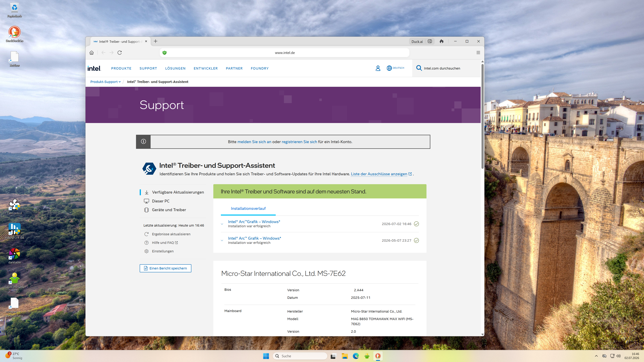
Task: Open the Intel account user icon
Action: tap(378, 68)
